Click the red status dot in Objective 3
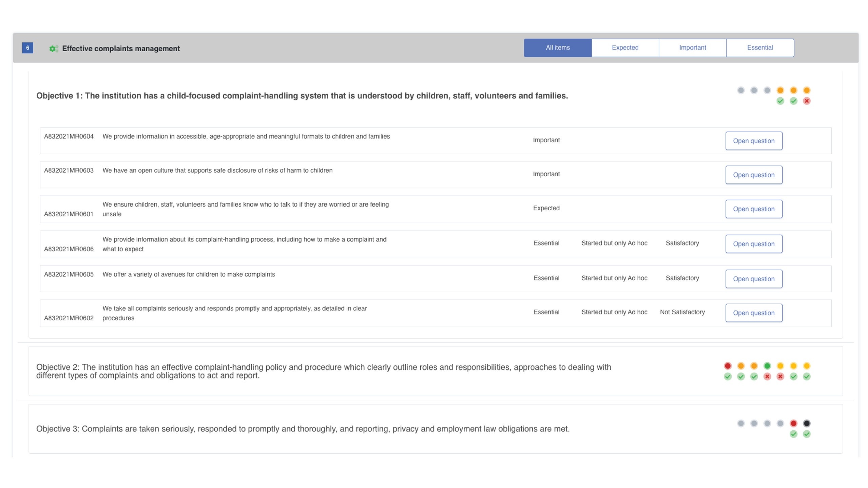This screenshot has height=488, width=868. click(x=793, y=423)
